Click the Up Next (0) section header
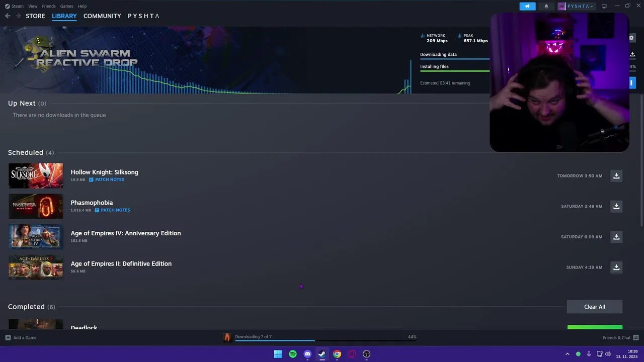644x362 pixels. (x=27, y=103)
